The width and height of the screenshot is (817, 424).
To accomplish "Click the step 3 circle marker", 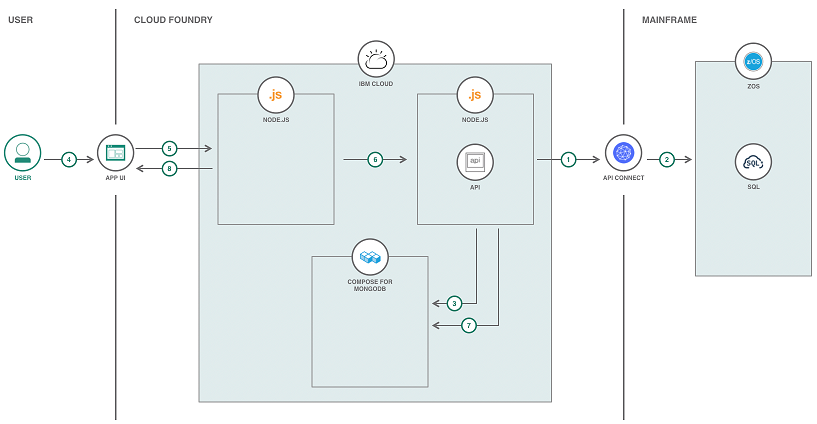I will [x=454, y=303].
